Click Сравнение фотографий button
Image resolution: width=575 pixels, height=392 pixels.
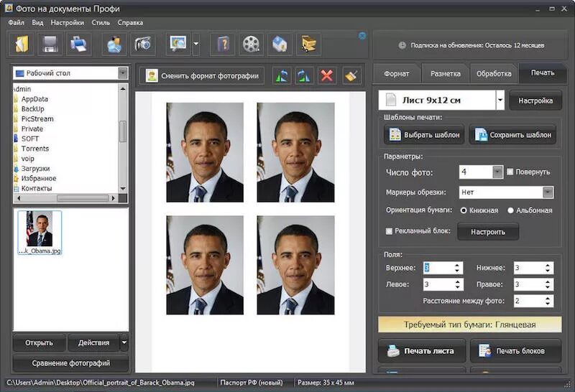[70, 363]
